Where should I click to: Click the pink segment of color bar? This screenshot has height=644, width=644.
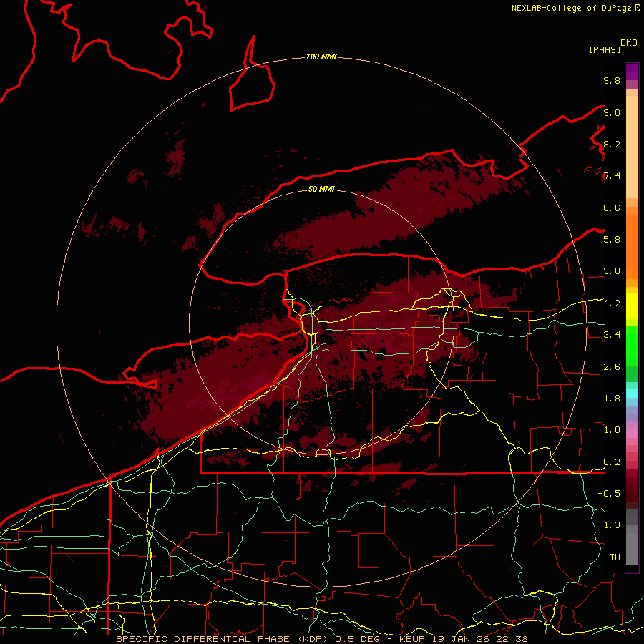[632, 434]
